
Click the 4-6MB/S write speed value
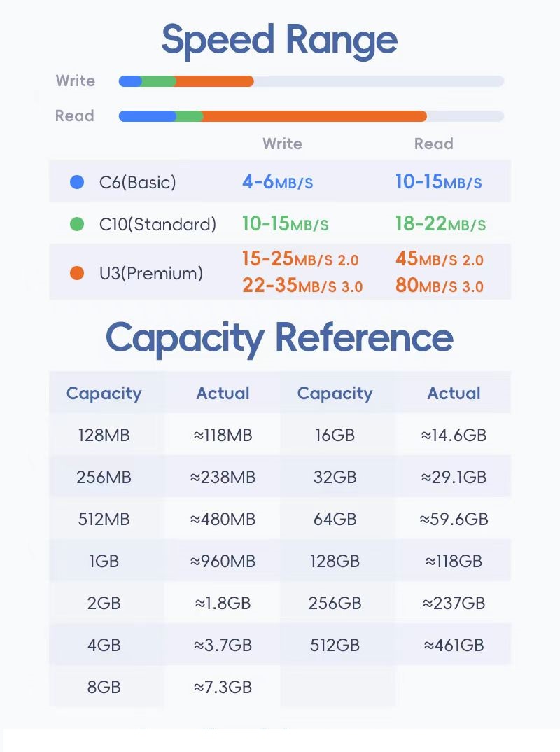(x=277, y=183)
